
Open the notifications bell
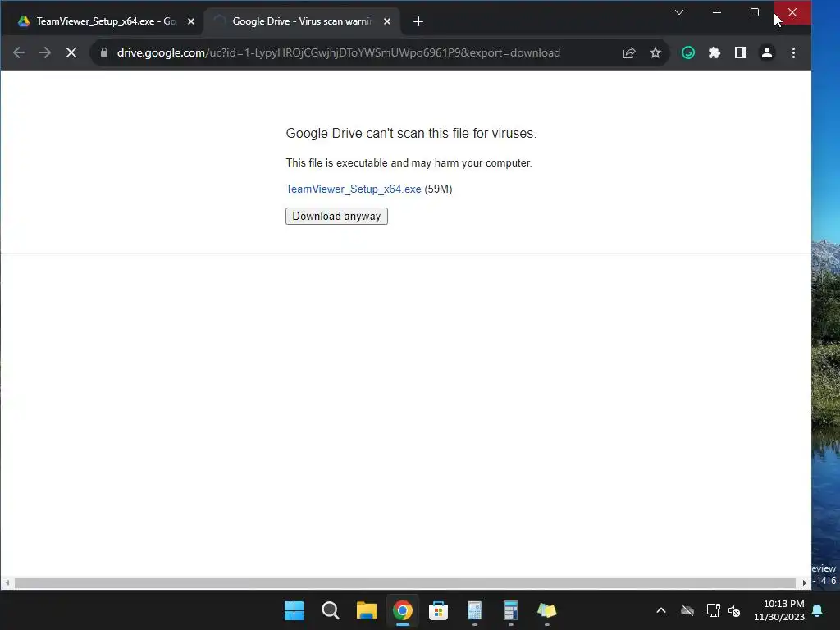click(x=818, y=610)
